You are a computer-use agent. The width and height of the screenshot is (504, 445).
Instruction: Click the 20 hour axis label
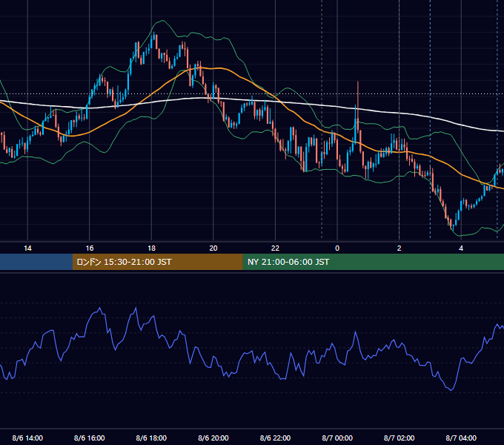(x=213, y=248)
